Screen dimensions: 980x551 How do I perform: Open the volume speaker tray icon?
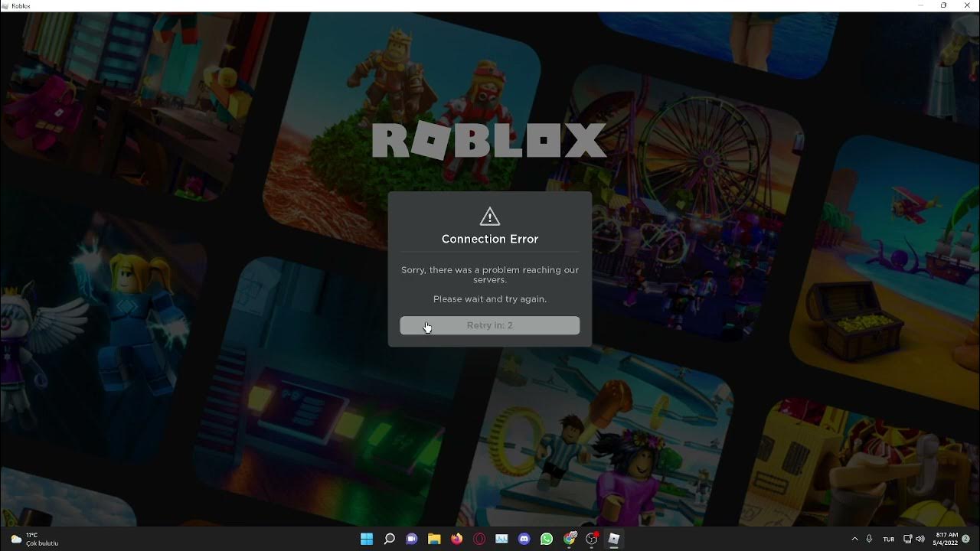coord(920,539)
